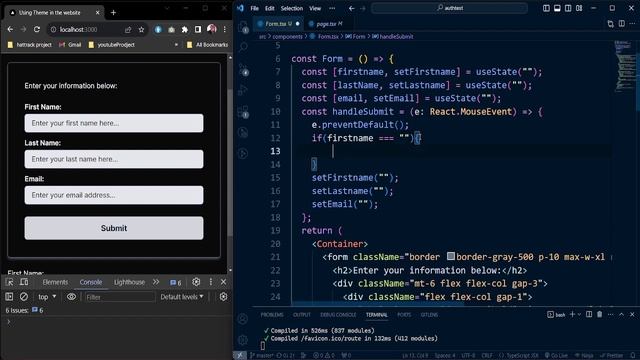Image resolution: width=640 pixels, height=360 pixels.
Task: Open the overflow menu ellipsis in VS Code menu bar
Action: click(332, 8)
